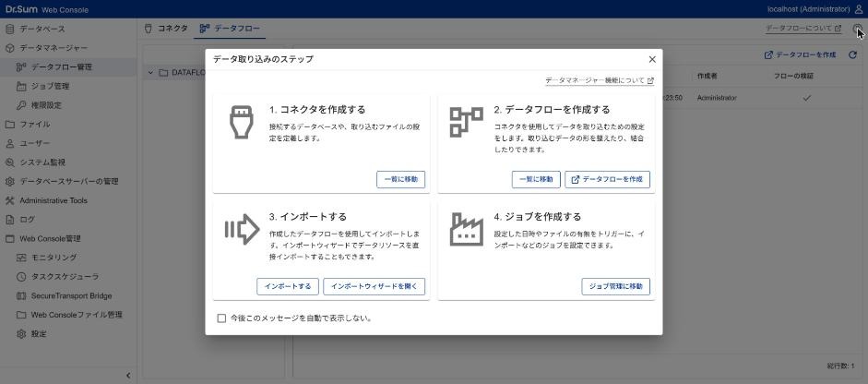The height and width of the screenshot is (384, 868).
Task: Select モニタリング in the sidebar
Action: 68,258
